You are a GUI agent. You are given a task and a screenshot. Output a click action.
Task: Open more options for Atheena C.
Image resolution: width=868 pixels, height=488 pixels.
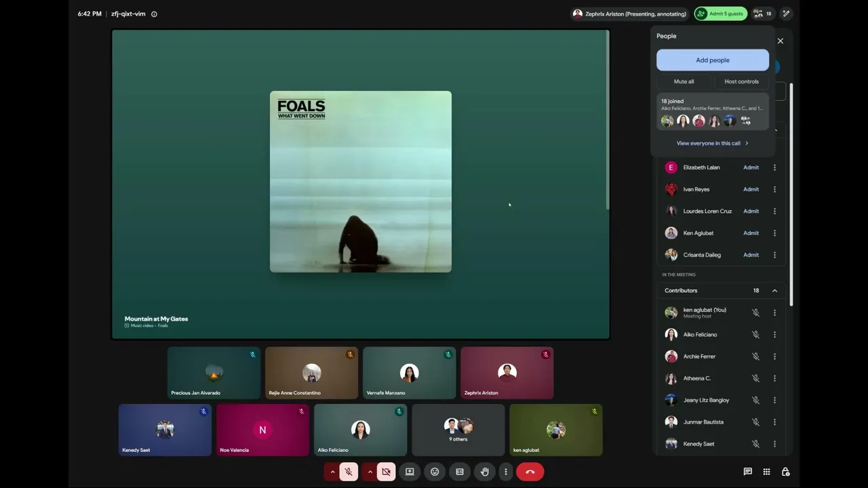pos(774,378)
